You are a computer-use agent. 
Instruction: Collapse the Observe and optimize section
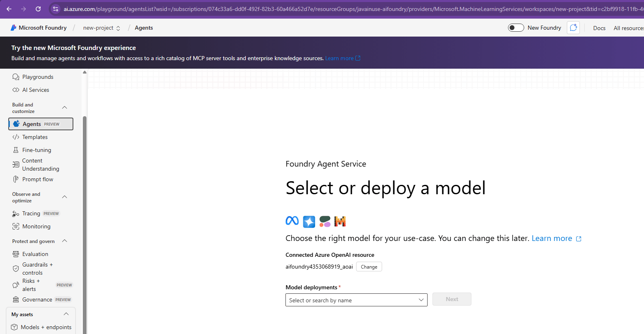(x=65, y=197)
